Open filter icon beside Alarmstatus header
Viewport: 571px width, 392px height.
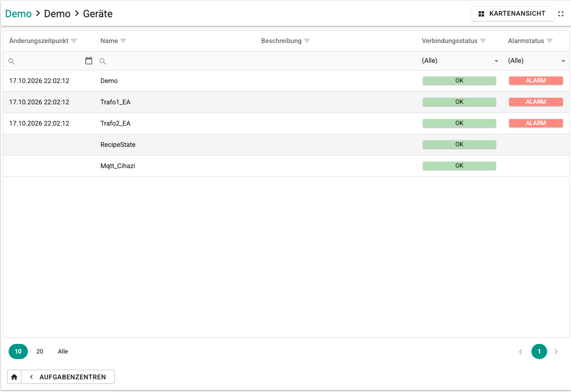pos(550,41)
